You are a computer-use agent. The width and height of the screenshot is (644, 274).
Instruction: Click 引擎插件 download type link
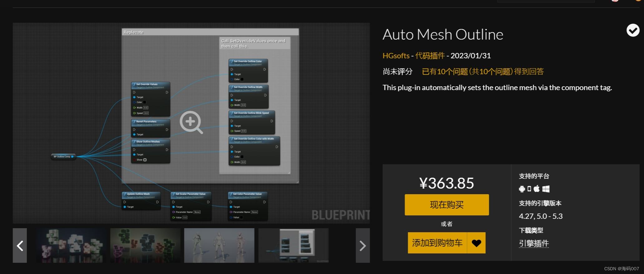[534, 243]
